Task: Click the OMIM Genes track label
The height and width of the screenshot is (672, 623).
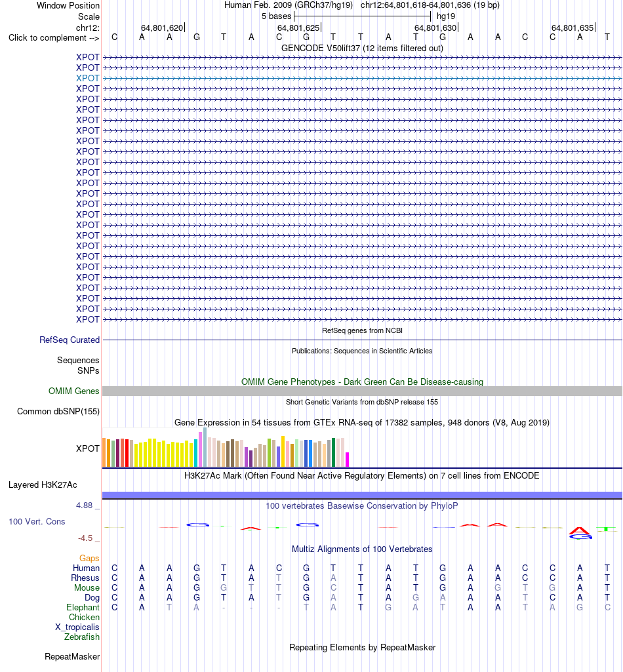Action: tap(73, 391)
